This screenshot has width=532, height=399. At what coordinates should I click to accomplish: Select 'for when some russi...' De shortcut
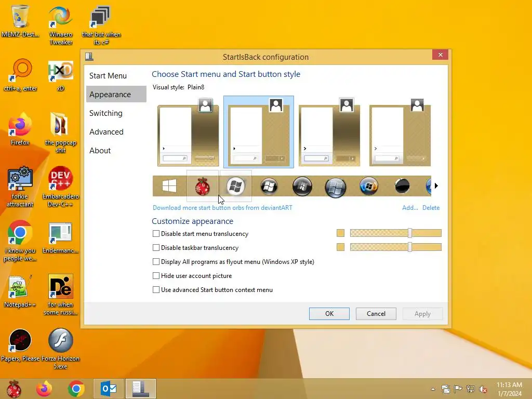(60, 295)
